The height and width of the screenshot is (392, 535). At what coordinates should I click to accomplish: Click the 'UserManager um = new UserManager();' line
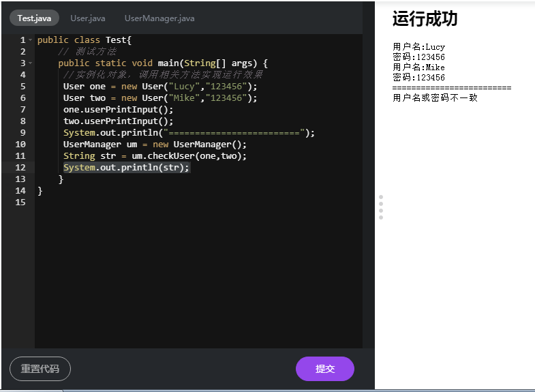pyautogui.click(x=155, y=145)
